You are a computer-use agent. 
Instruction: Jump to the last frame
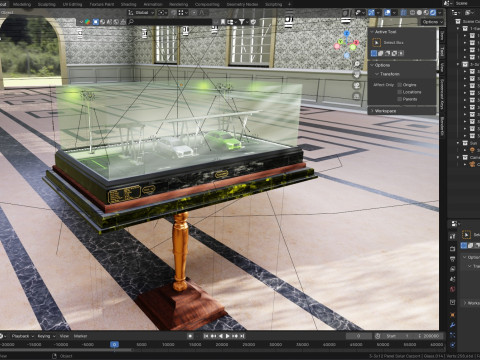243,336
